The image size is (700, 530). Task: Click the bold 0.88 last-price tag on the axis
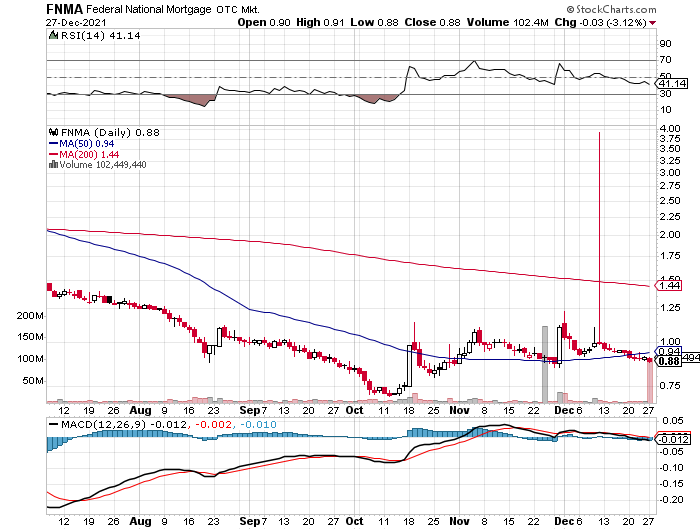pyautogui.click(x=668, y=361)
